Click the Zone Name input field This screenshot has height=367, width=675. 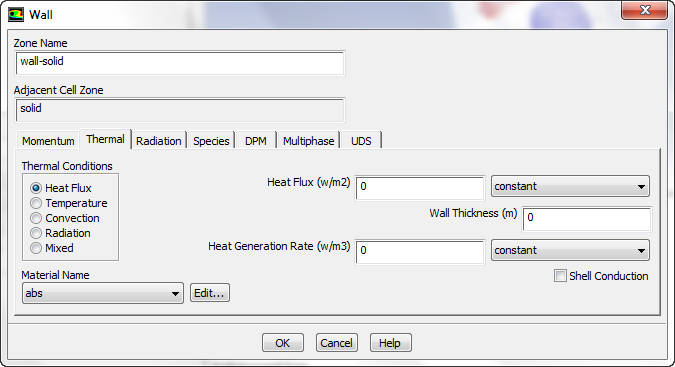[x=180, y=63]
